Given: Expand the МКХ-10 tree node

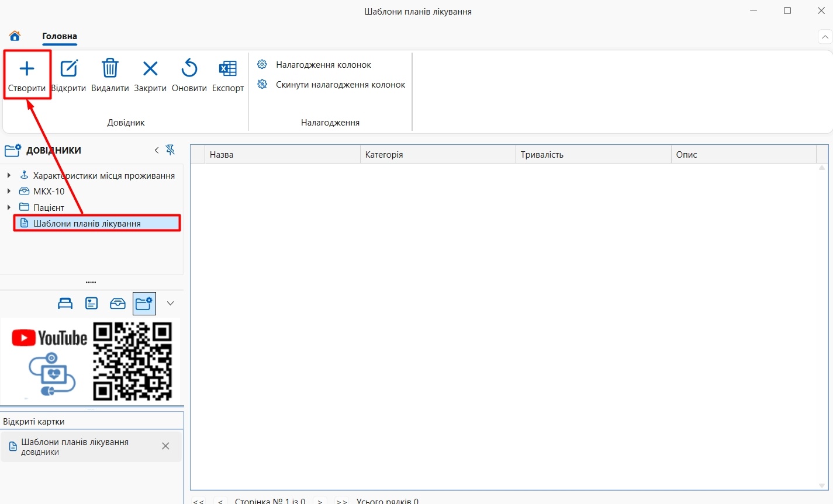Looking at the screenshot, I should coord(9,191).
